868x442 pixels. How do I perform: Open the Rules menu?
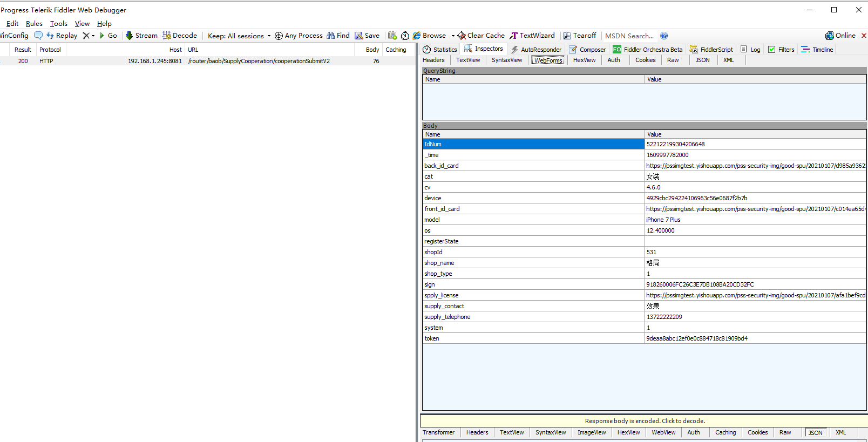pos(34,24)
